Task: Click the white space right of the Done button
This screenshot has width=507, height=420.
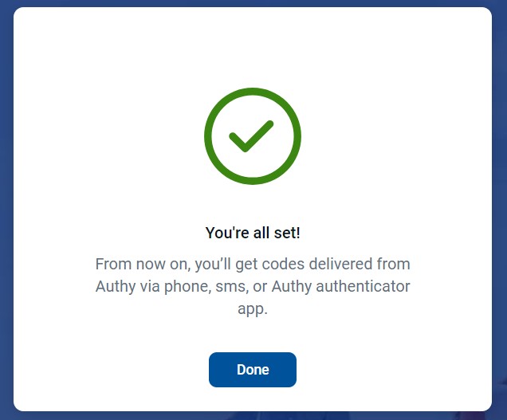Action: 395,370
